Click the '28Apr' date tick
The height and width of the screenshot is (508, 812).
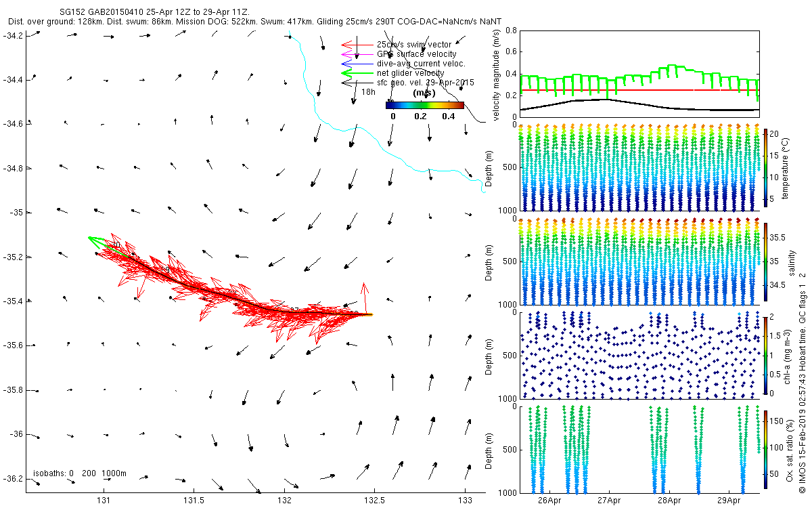point(669,500)
